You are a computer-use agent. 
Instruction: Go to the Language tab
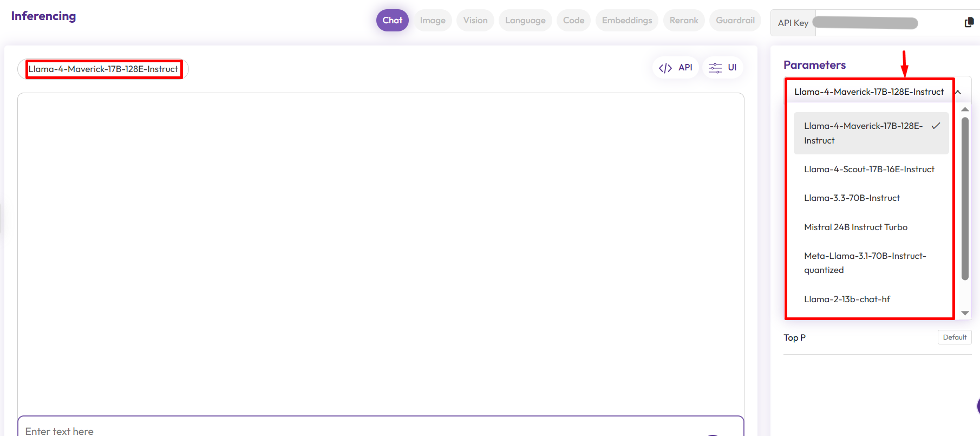point(525,21)
